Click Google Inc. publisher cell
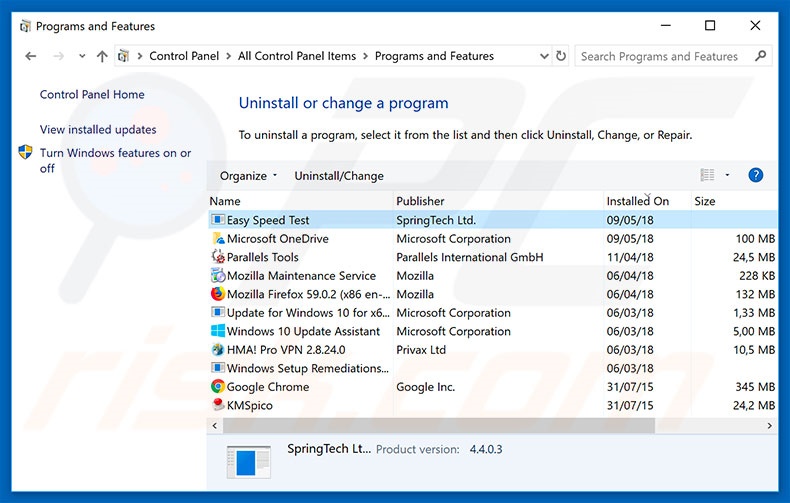The width and height of the screenshot is (790, 503). point(426,387)
